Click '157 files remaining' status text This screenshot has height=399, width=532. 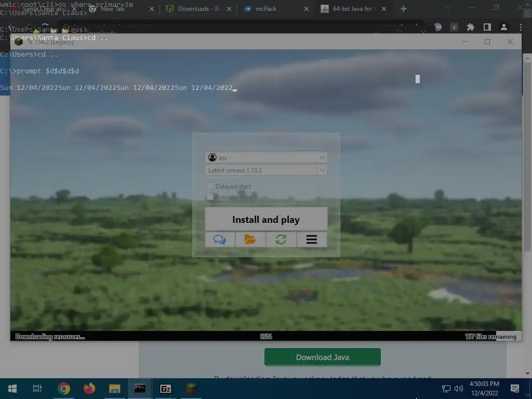click(x=490, y=337)
